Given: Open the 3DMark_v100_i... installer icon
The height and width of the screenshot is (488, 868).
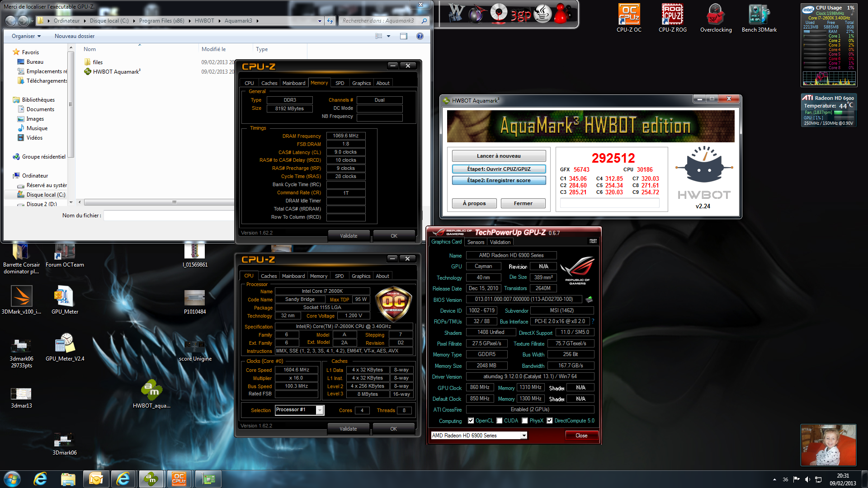Looking at the screenshot, I should pos(21,300).
